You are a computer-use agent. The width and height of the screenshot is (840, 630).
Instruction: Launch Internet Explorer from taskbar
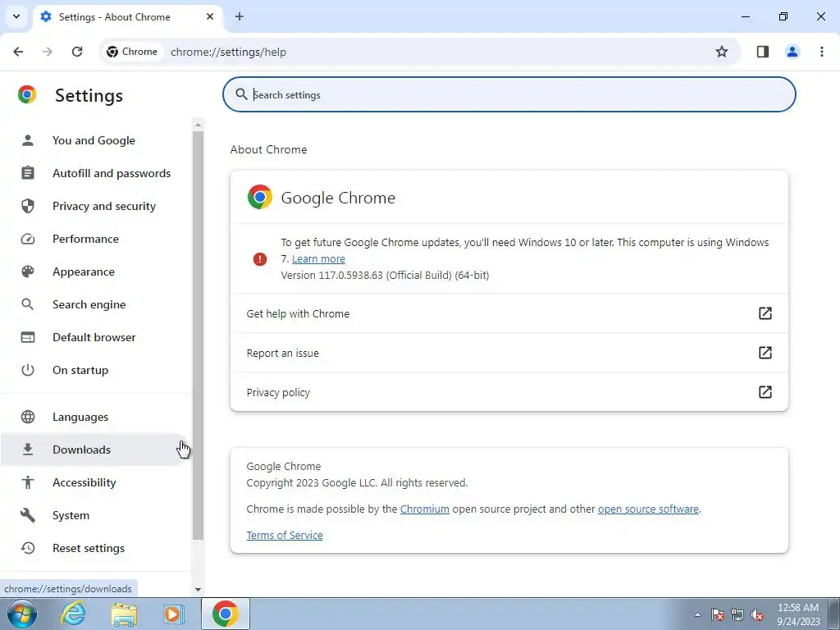[73, 614]
